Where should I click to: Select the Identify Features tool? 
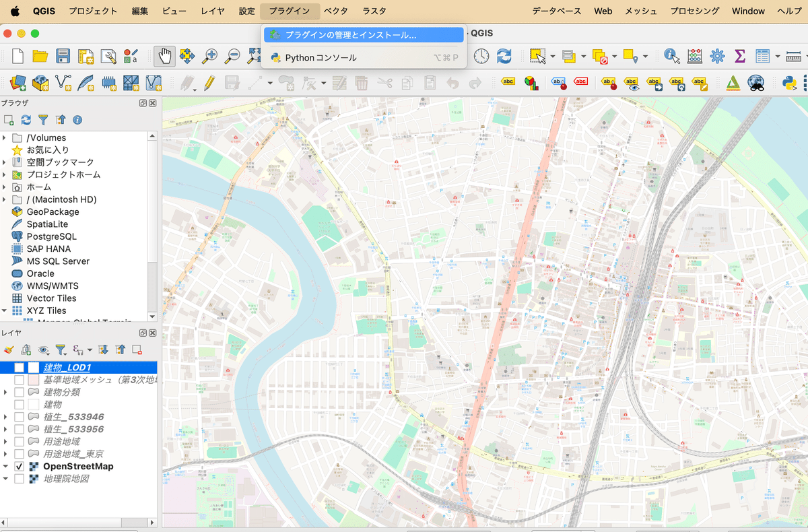pyautogui.click(x=670, y=57)
